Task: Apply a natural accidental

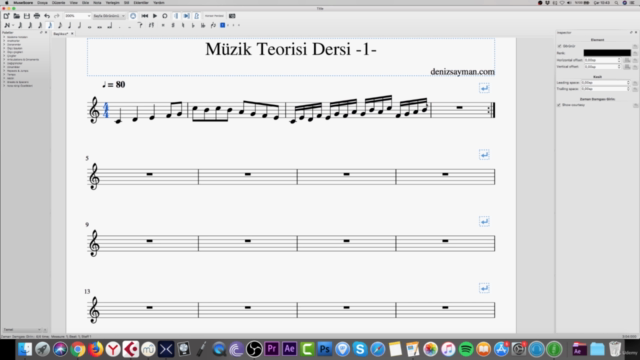Action: (x=183, y=25)
